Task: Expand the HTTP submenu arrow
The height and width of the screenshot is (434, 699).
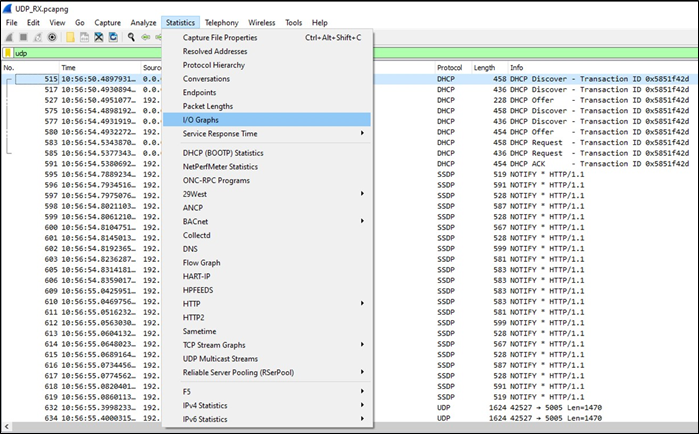Action: (362, 303)
